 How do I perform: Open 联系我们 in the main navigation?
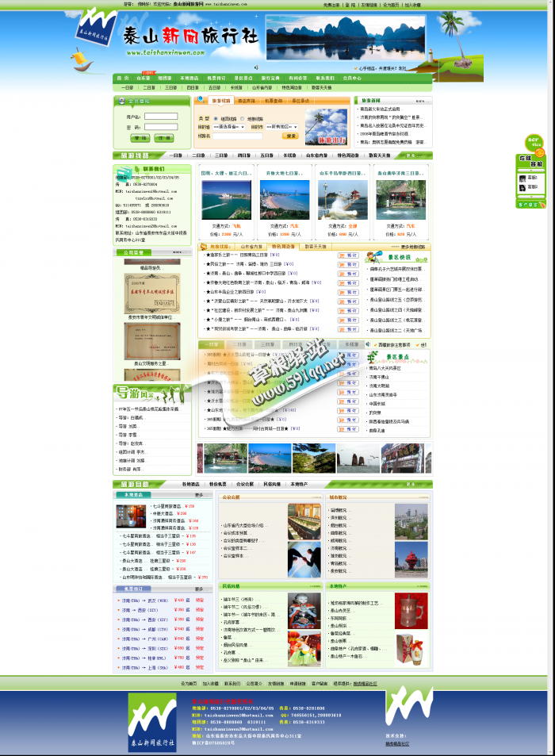click(325, 78)
